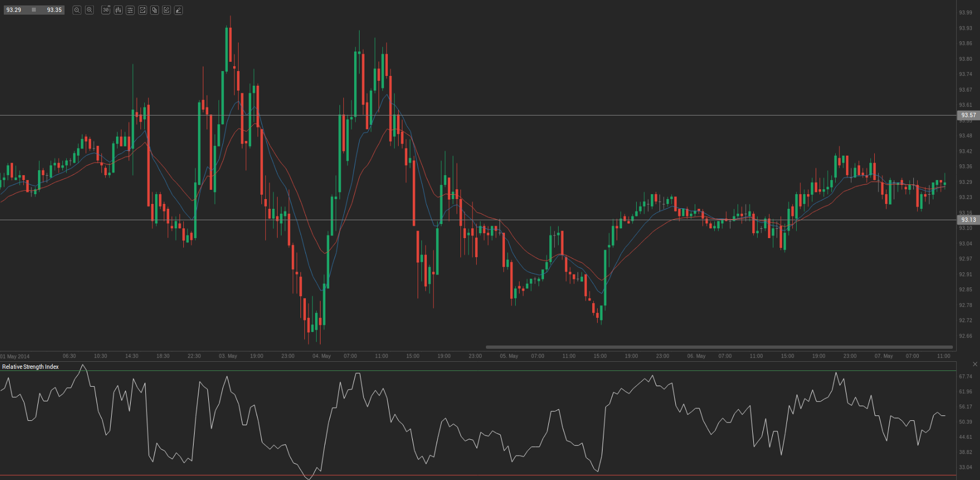Screen dimensions: 980x480
Task: Click the zoom out magnifier icon
Action: 77,10
